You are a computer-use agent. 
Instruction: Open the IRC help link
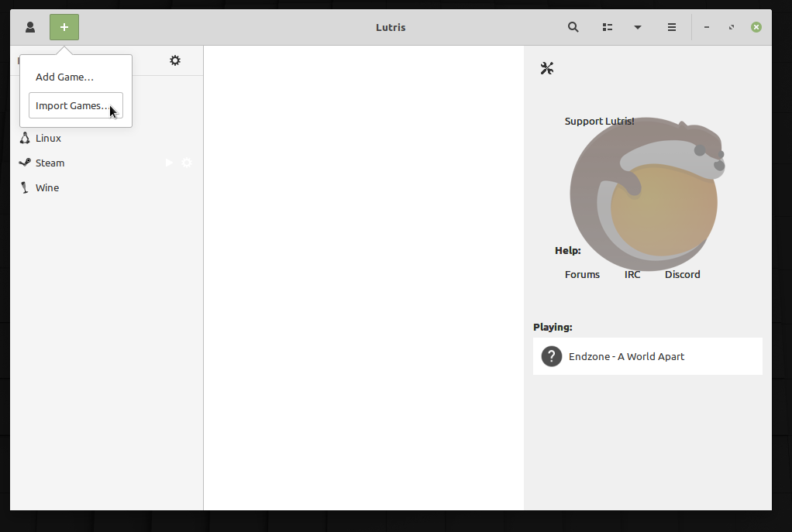pyautogui.click(x=632, y=275)
